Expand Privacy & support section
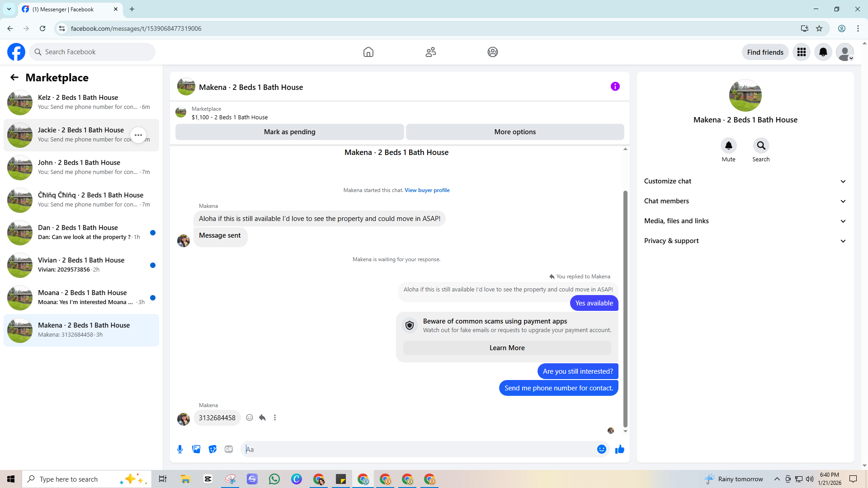This screenshot has width=868, height=488. point(745,241)
